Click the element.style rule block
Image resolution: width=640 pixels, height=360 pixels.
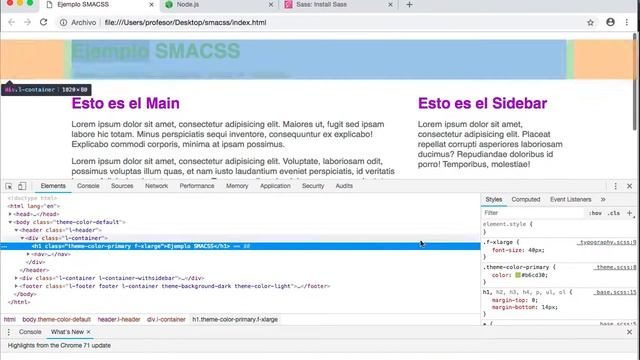(x=558, y=228)
